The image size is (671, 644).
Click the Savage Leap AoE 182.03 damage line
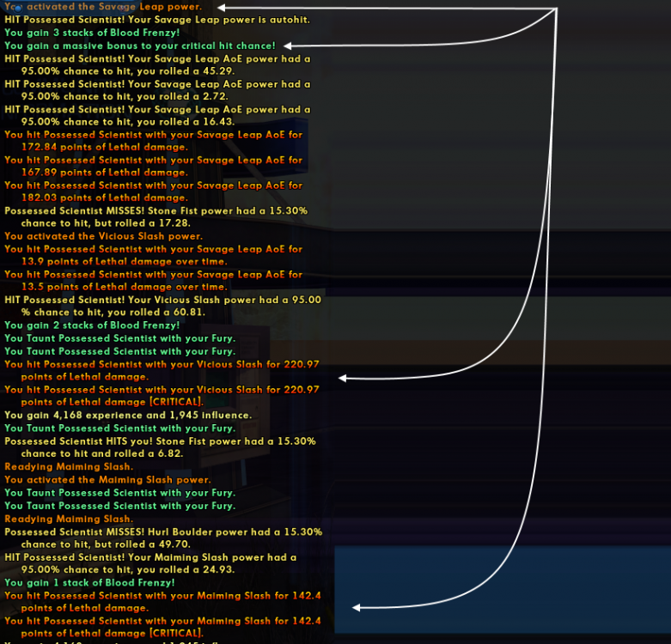153,191
